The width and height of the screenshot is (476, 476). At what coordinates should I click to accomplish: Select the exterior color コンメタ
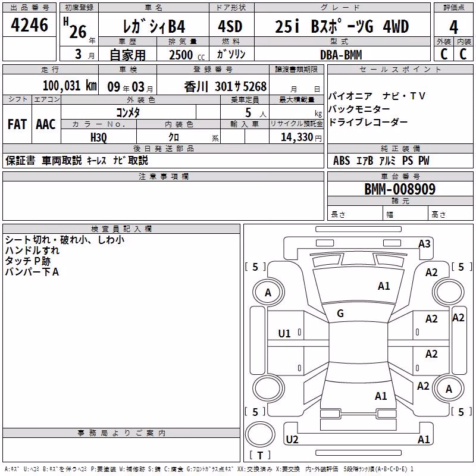coord(128,112)
